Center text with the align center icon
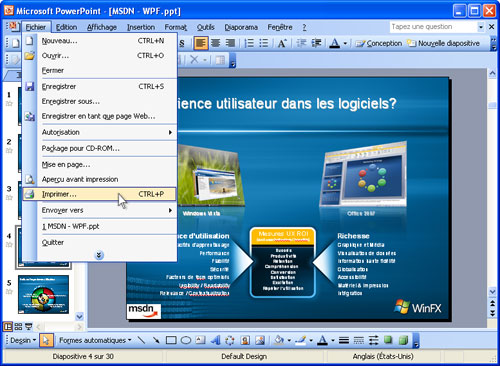 [x=216, y=43]
